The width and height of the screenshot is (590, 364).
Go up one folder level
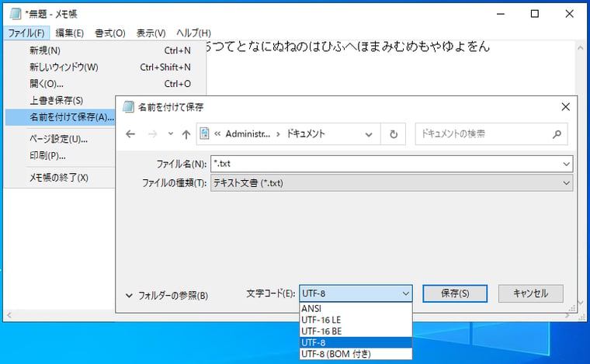coord(186,133)
